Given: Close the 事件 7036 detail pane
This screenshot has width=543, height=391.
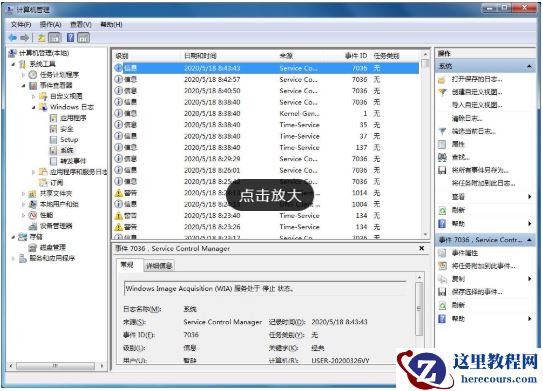Looking at the screenshot, I should click(421, 248).
